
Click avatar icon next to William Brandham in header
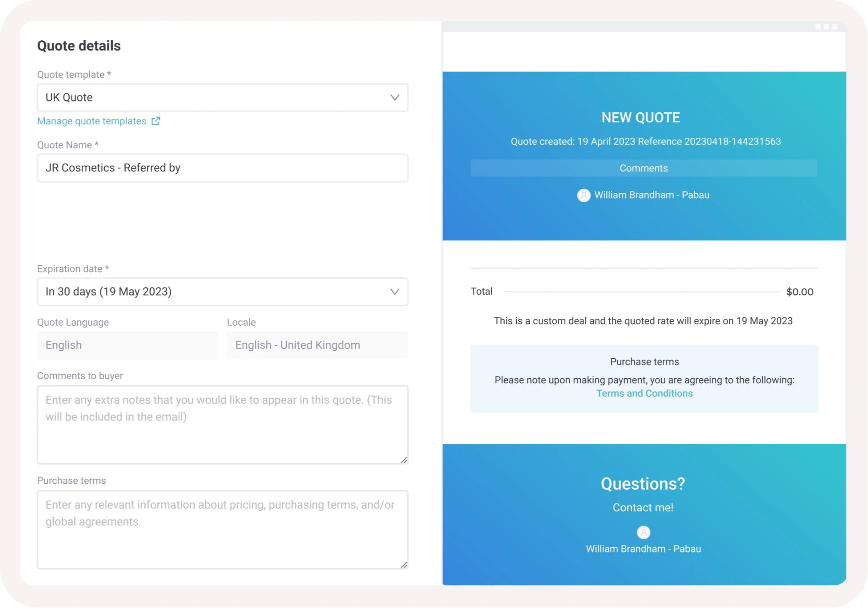(583, 196)
